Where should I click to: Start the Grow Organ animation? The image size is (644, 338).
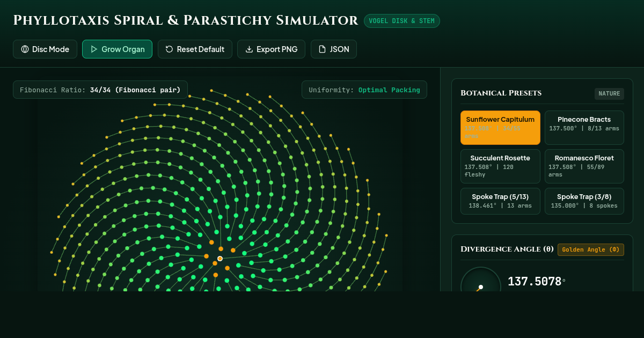tap(117, 49)
